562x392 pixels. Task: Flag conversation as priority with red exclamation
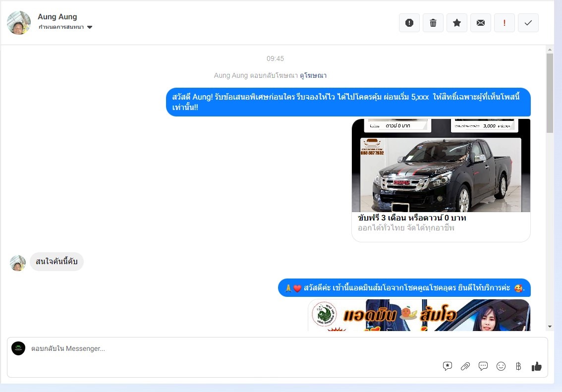(x=505, y=23)
